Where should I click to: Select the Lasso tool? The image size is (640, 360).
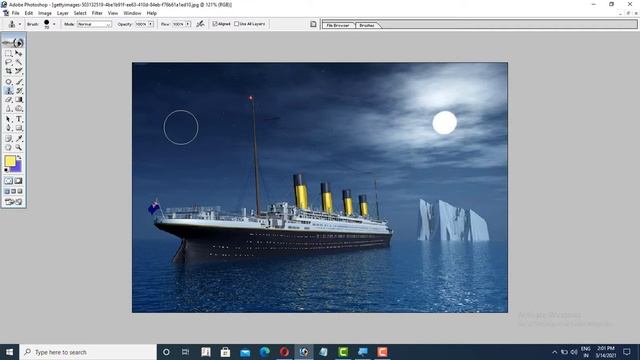click(x=9, y=62)
